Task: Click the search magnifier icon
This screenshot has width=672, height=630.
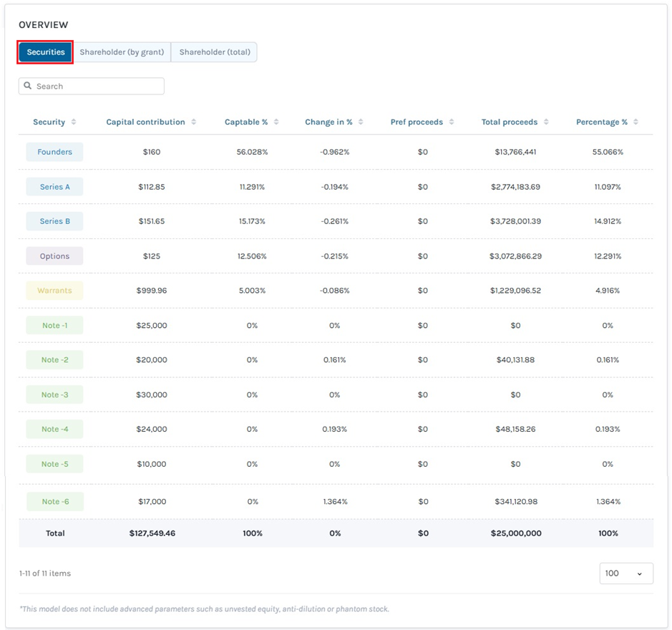Action: (x=28, y=86)
